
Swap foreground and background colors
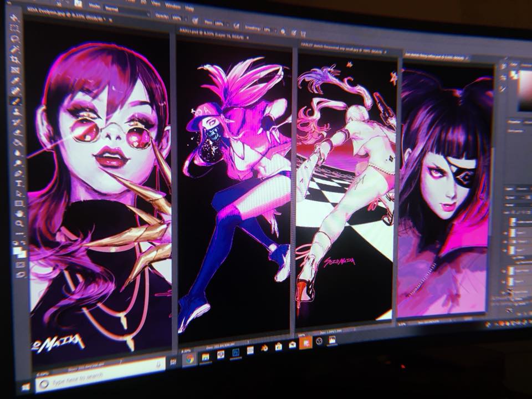tap(24, 243)
